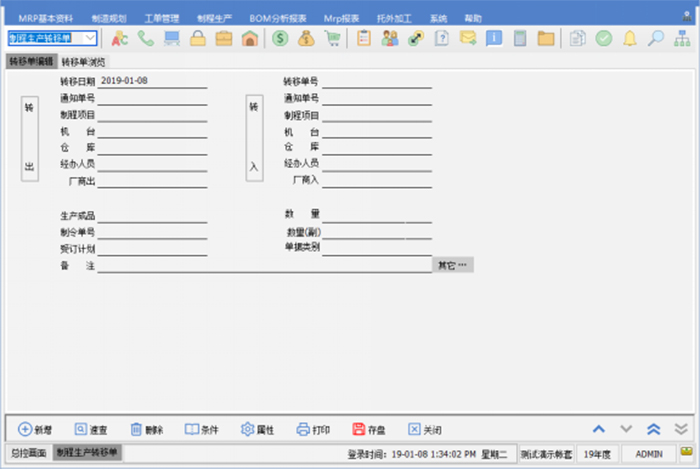Click the 新增 button
The height and width of the screenshot is (470, 700).
coord(35,429)
